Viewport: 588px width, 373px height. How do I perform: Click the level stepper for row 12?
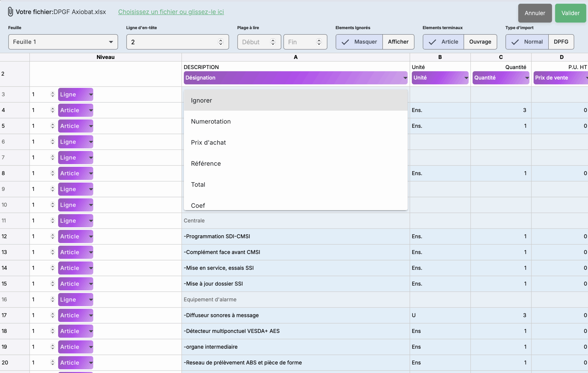click(53, 236)
